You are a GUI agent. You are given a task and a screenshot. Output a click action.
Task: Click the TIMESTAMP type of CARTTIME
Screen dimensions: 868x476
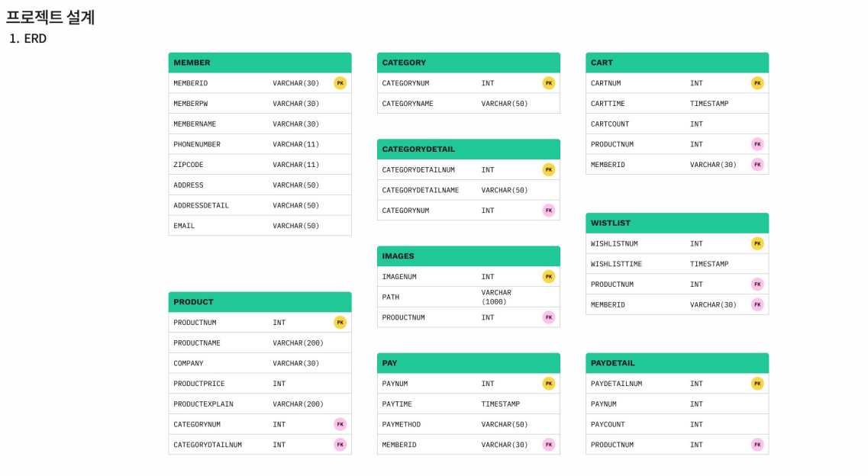click(x=709, y=104)
